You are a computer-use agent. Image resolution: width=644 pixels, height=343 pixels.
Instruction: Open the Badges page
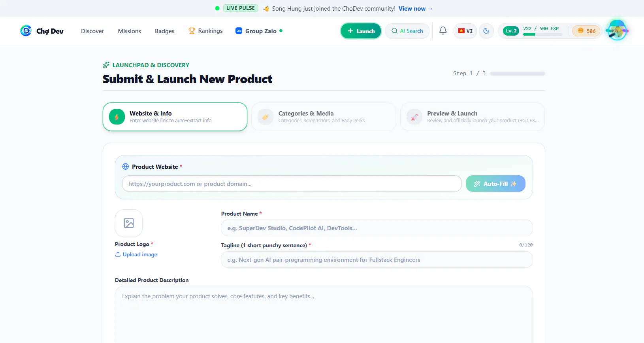165,31
